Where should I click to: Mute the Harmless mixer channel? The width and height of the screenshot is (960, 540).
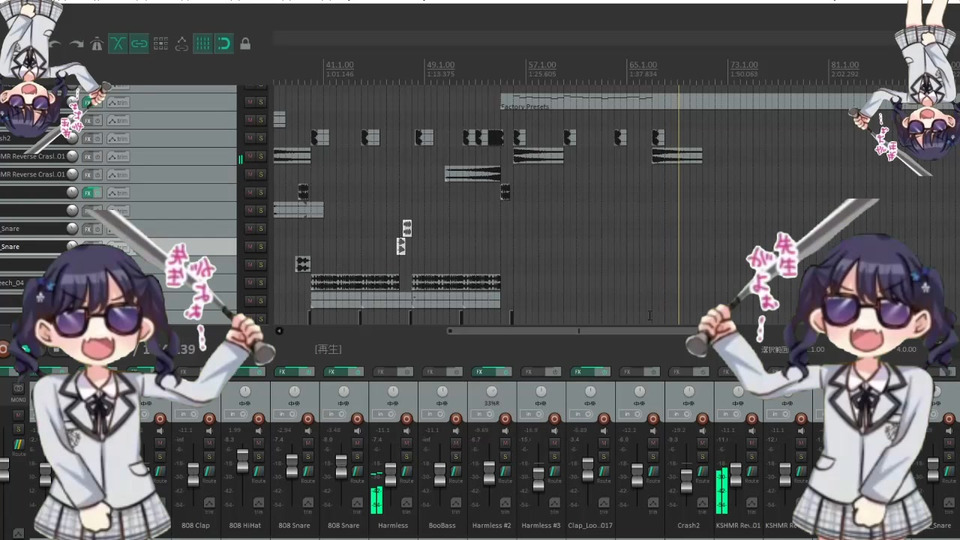pyautogui.click(x=407, y=443)
